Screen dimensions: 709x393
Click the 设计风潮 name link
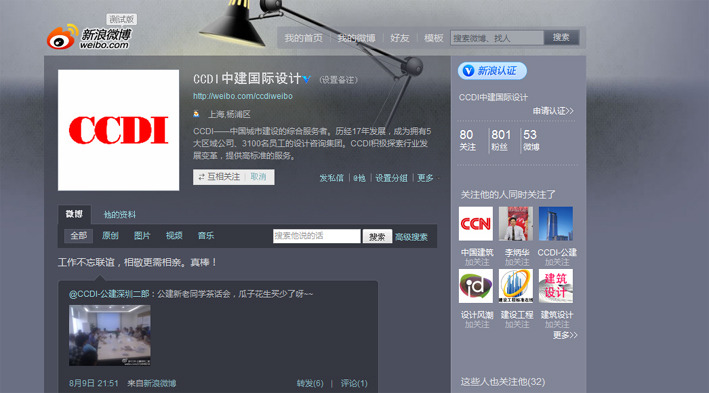pos(477,315)
